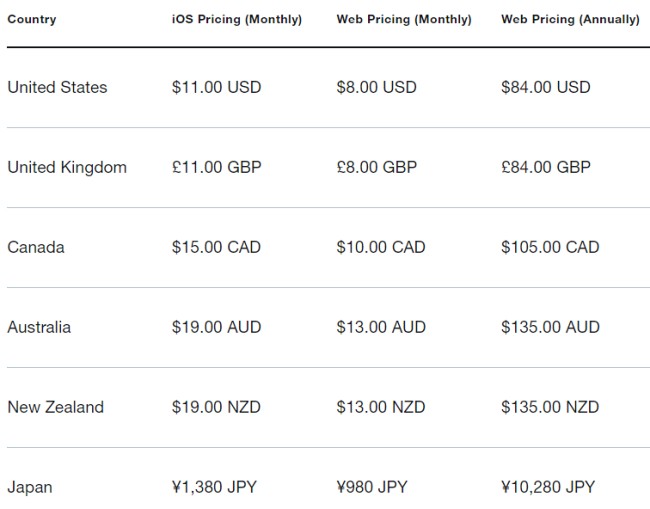Click the $13.00 AUD web price
The height and width of the screenshot is (509, 650).
[x=381, y=327]
